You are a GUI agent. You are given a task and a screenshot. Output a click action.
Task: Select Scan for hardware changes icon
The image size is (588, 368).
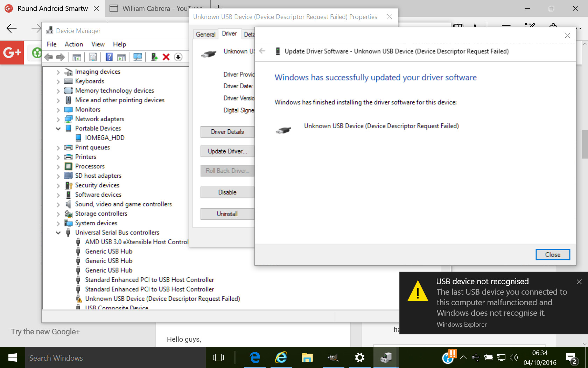click(138, 57)
